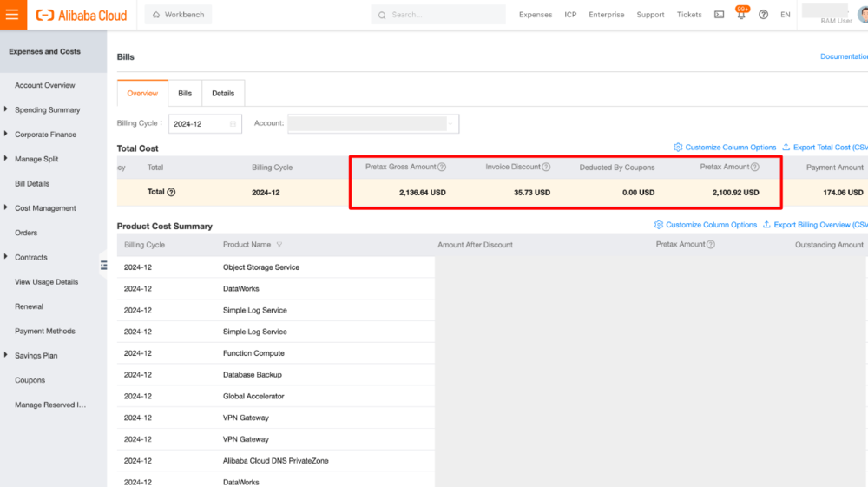Expand the Cost Management arrow

coord(5,207)
